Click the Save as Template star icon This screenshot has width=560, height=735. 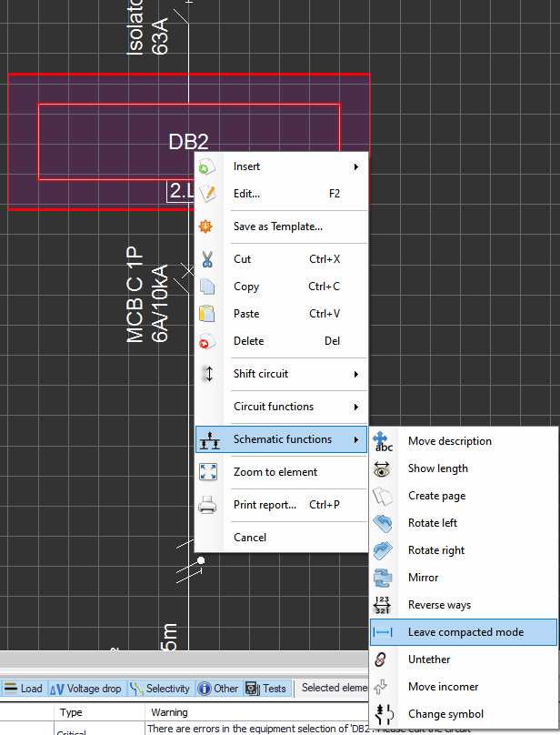tap(205, 227)
